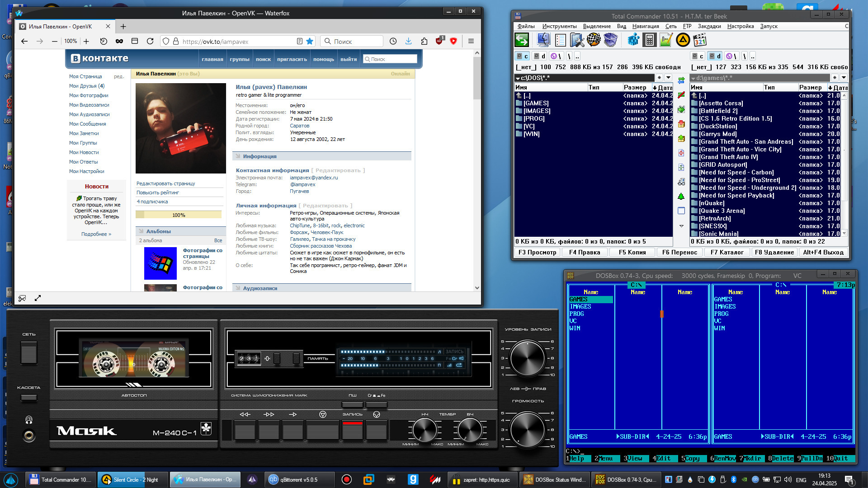This screenshot has width=868, height=488.
Task: Open right panel directory history dropdown arrow
Action: click(844, 78)
